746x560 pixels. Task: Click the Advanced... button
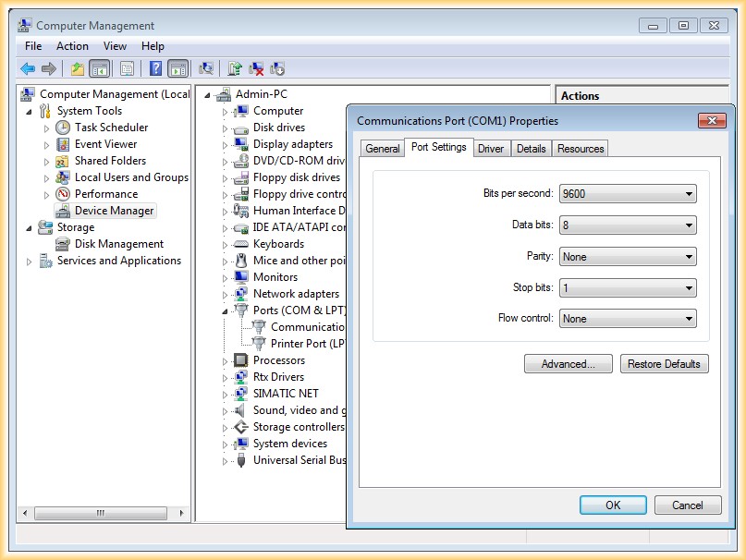tap(568, 364)
